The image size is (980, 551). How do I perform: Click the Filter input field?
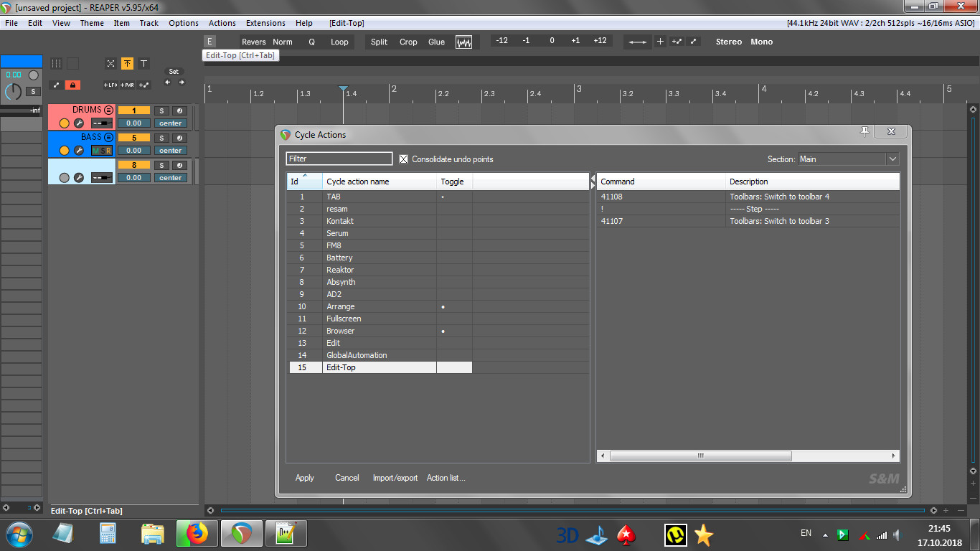pos(339,159)
